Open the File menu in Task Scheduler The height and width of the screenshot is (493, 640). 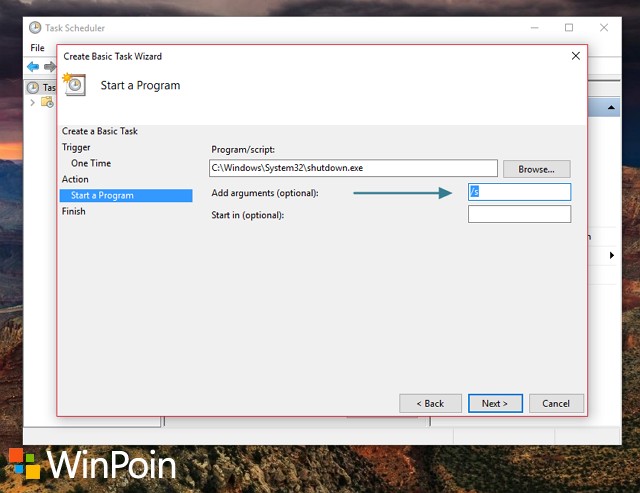tap(37, 48)
